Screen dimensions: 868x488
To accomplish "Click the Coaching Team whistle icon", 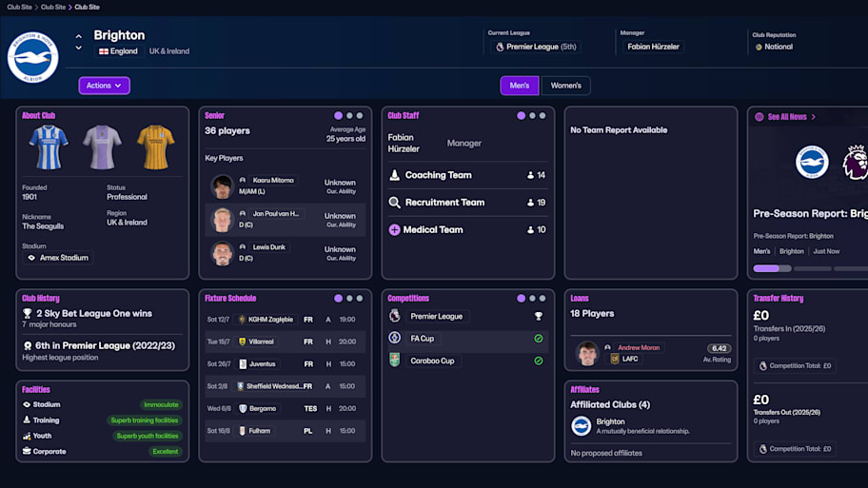I will [394, 175].
